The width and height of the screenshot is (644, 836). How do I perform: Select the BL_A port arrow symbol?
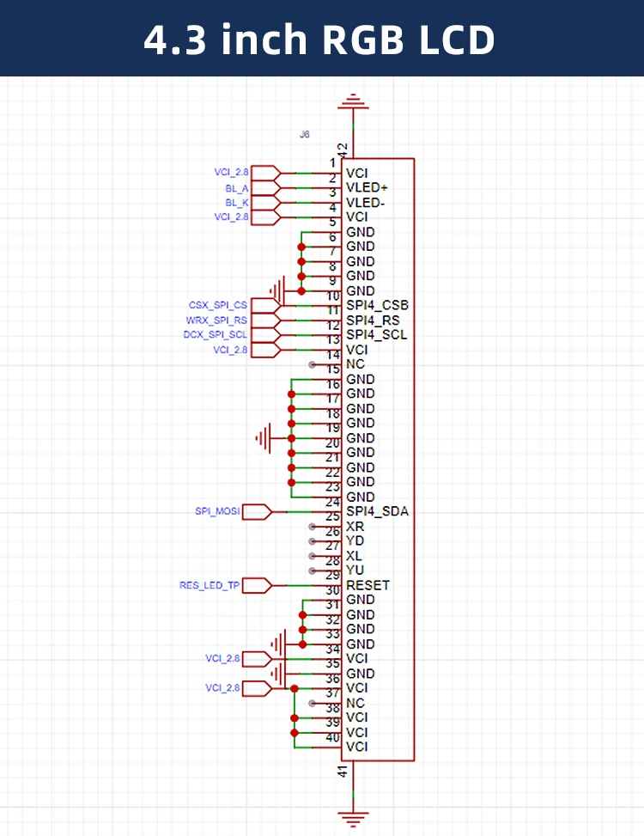[266, 188]
